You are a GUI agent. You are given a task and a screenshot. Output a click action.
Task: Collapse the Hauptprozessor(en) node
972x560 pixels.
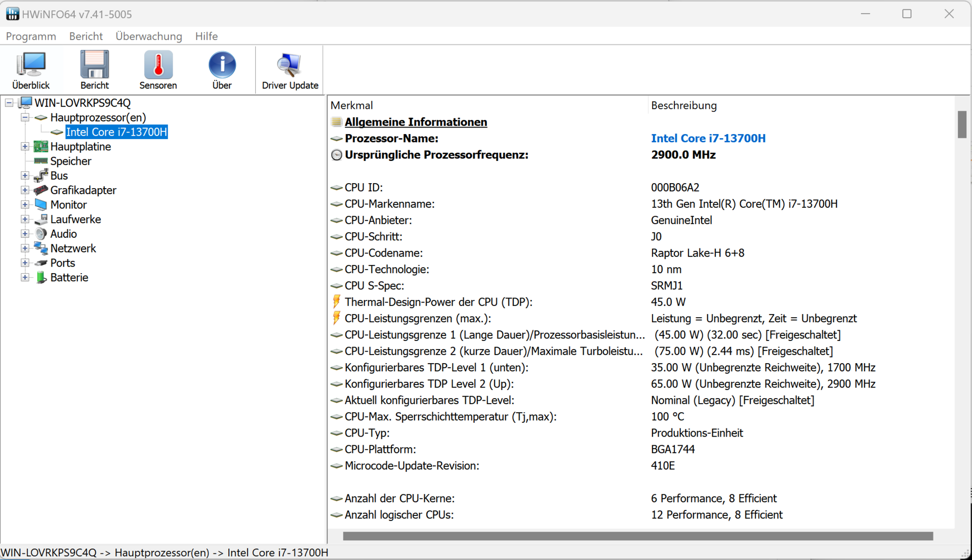click(25, 117)
